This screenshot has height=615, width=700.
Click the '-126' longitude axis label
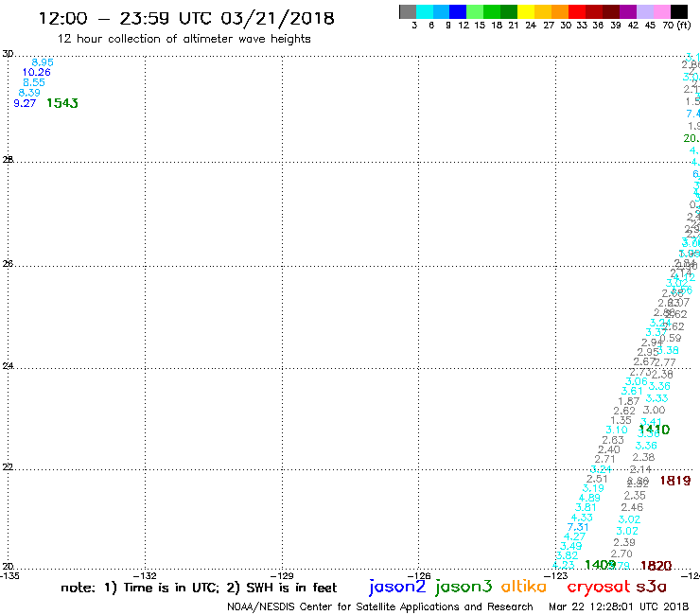419,575
